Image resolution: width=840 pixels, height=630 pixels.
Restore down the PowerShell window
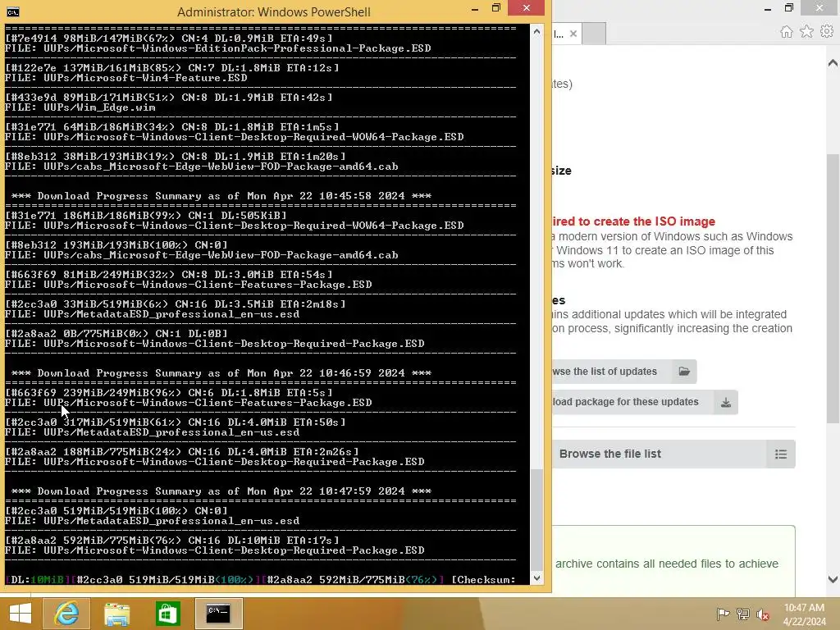pyautogui.click(x=496, y=8)
